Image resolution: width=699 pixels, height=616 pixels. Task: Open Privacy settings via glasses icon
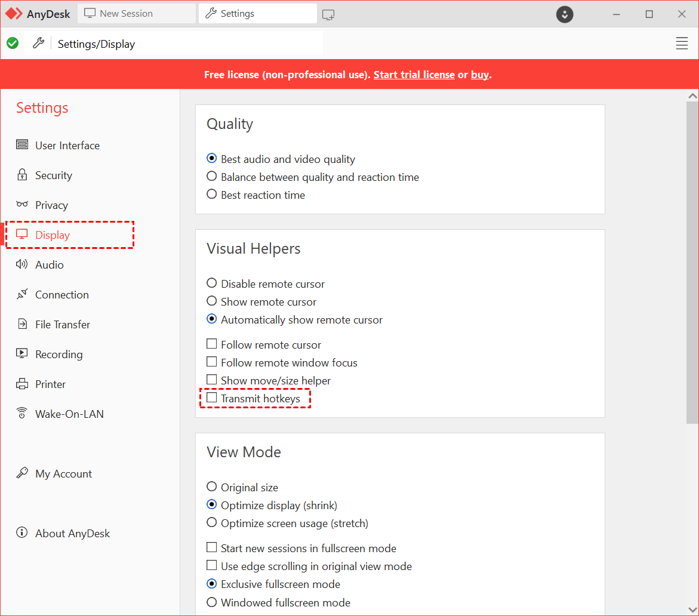[x=22, y=205]
